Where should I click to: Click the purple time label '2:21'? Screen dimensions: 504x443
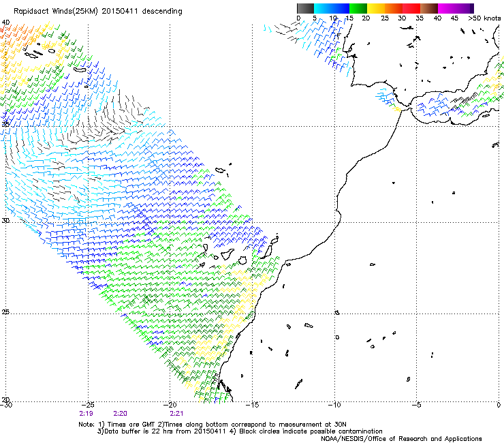pyautogui.click(x=176, y=414)
